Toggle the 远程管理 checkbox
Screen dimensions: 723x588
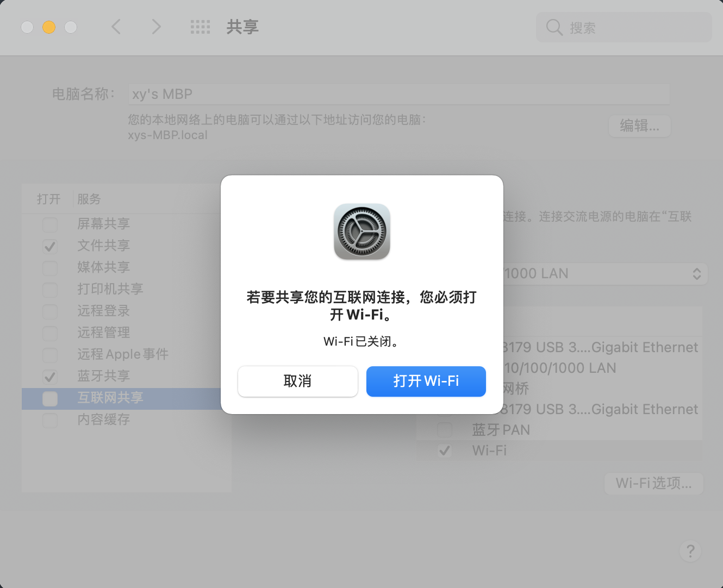pyautogui.click(x=50, y=333)
